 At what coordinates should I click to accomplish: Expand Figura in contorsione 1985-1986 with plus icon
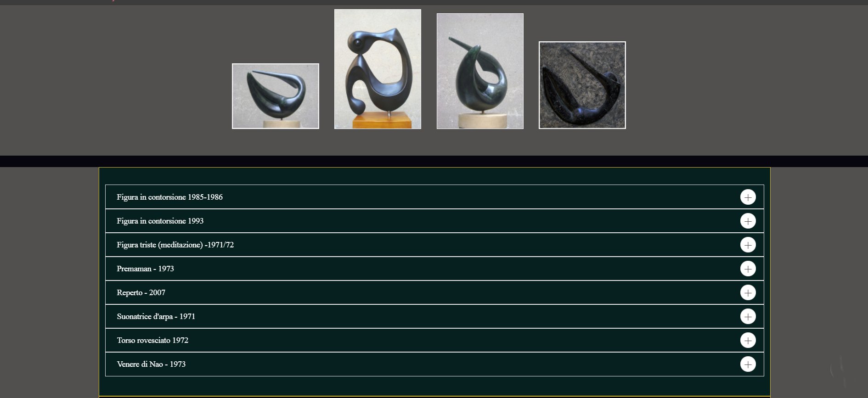tap(748, 197)
